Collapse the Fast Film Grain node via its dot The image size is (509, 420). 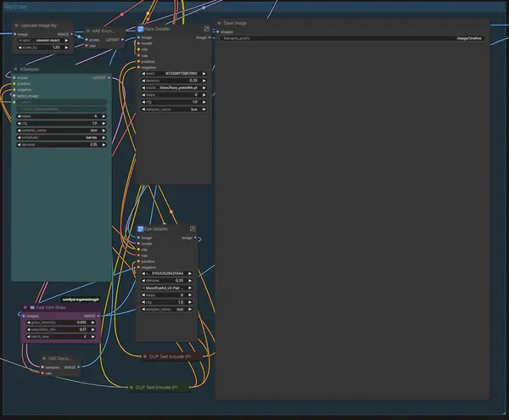25,307
